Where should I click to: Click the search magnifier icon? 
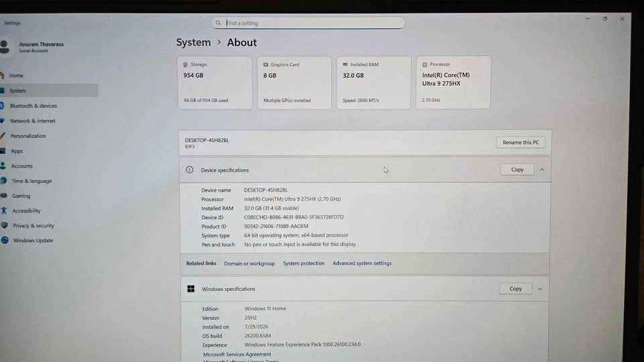[x=218, y=23]
